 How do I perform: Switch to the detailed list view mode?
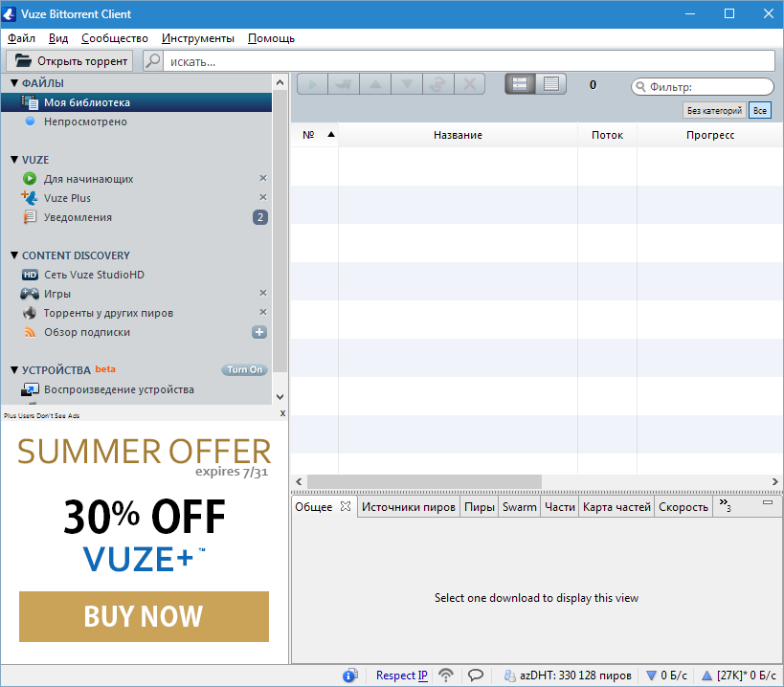[550, 84]
